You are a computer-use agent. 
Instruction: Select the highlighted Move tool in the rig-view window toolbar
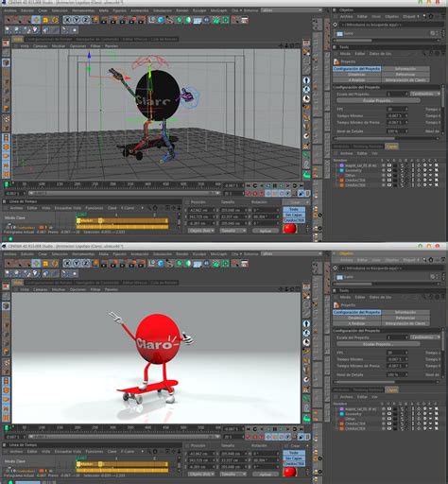pyautogui.click(x=36, y=20)
